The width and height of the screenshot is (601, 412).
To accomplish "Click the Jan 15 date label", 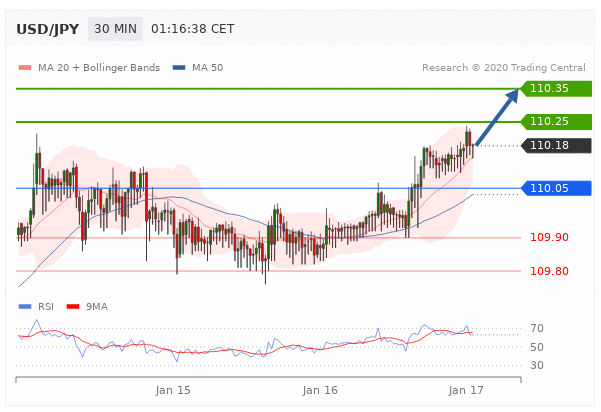I will point(173,391).
